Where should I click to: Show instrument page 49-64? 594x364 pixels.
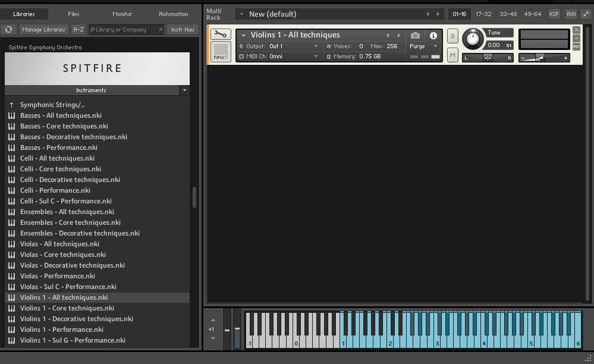[532, 14]
